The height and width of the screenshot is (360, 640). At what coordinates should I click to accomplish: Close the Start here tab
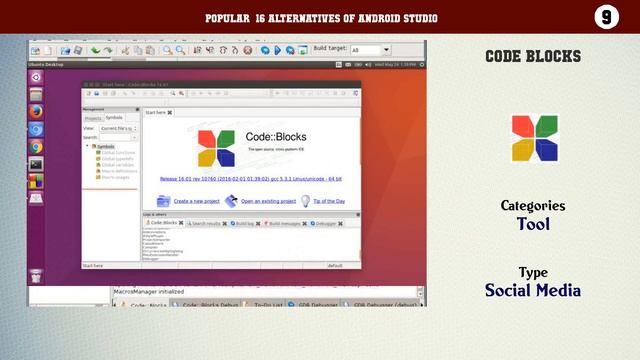pyautogui.click(x=170, y=112)
